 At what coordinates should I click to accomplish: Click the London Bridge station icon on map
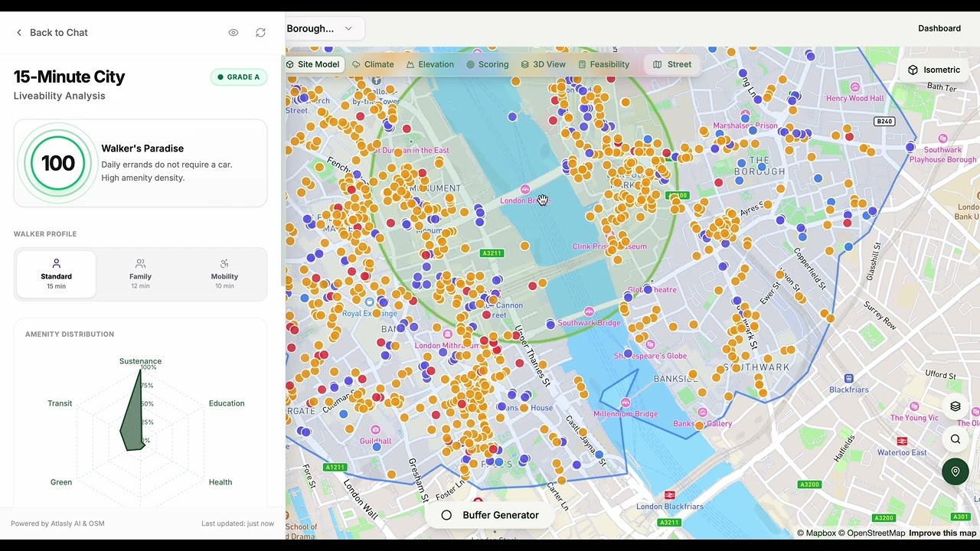point(525,189)
